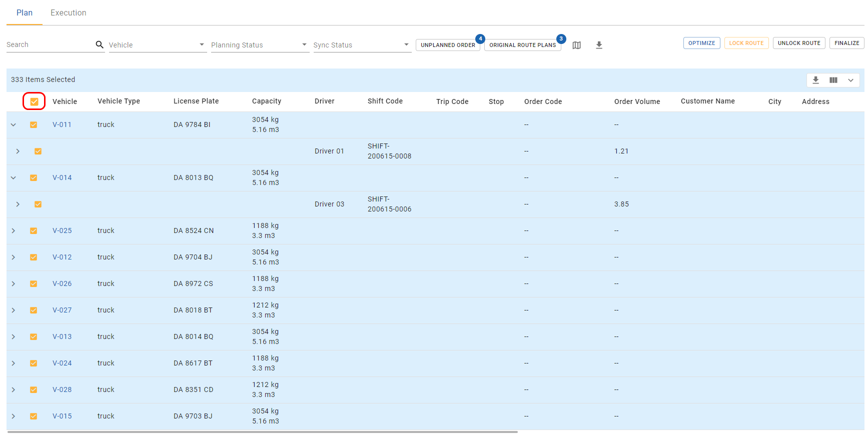Image resolution: width=868 pixels, height=436 pixels.
Task: Open the Sync Status dropdown
Action: [362, 45]
